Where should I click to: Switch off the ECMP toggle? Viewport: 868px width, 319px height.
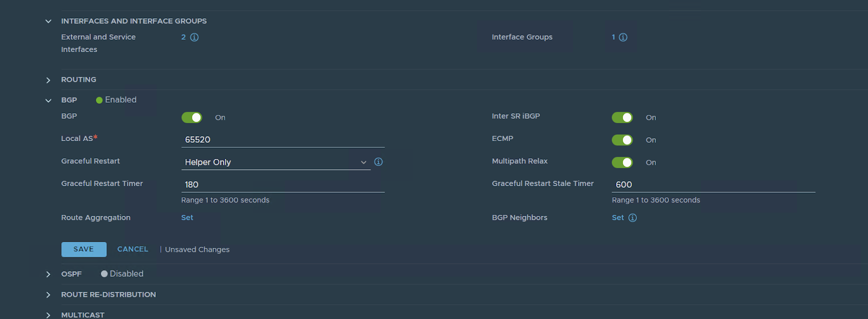click(x=622, y=140)
